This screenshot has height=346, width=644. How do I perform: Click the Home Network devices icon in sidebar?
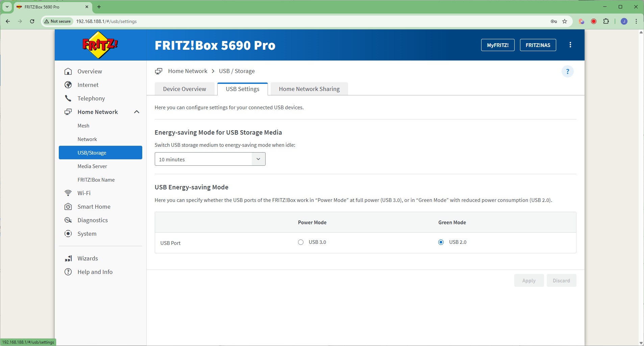68,112
